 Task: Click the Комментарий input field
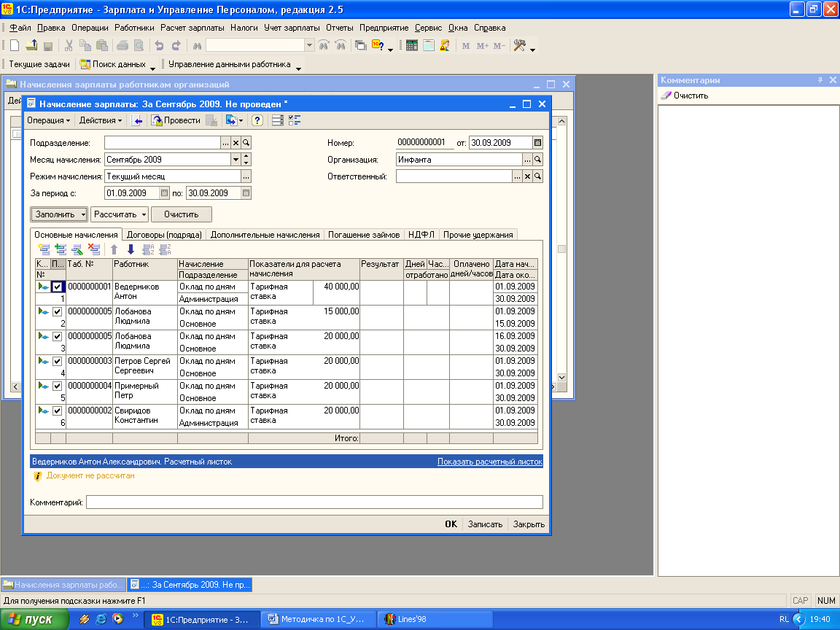click(314, 502)
